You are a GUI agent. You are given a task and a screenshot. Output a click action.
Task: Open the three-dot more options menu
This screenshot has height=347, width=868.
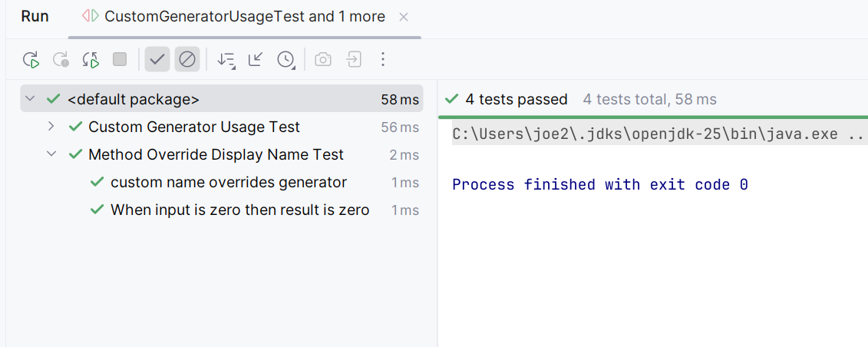(x=384, y=59)
